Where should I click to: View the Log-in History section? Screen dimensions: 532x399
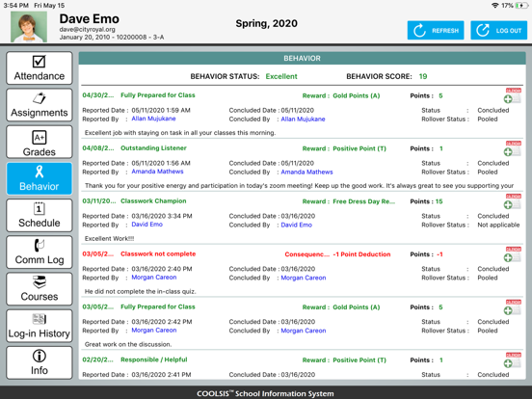pyautogui.click(x=40, y=326)
